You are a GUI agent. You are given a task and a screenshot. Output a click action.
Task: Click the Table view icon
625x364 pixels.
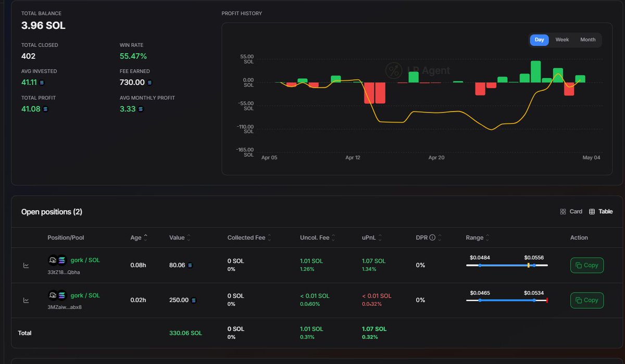coord(592,211)
